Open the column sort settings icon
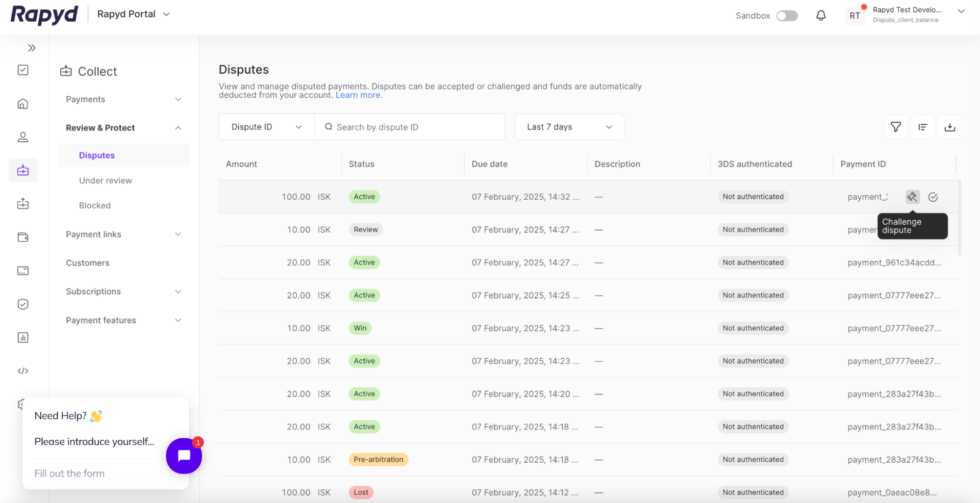This screenshot has width=980, height=503. click(923, 127)
